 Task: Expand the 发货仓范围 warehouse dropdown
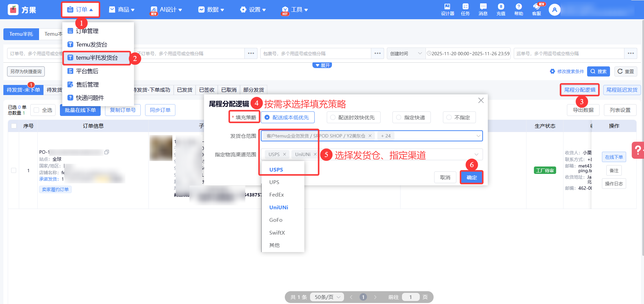(x=478, y=136)
